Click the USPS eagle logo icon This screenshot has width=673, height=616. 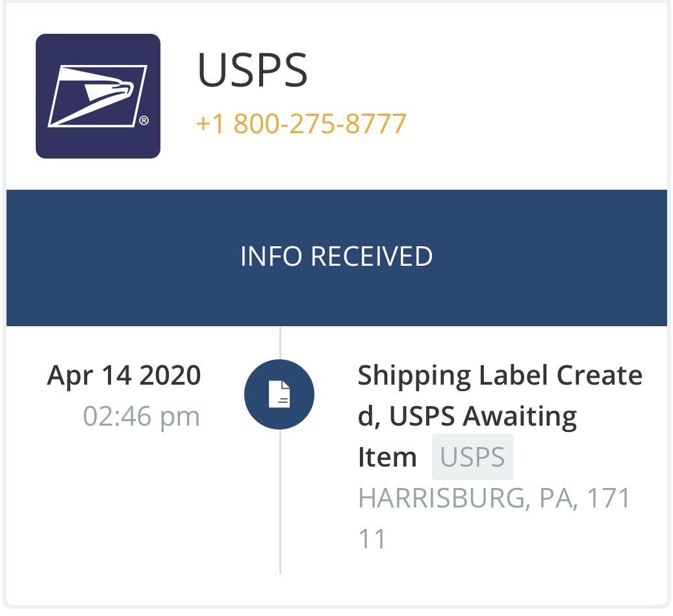tap(97, 96)
